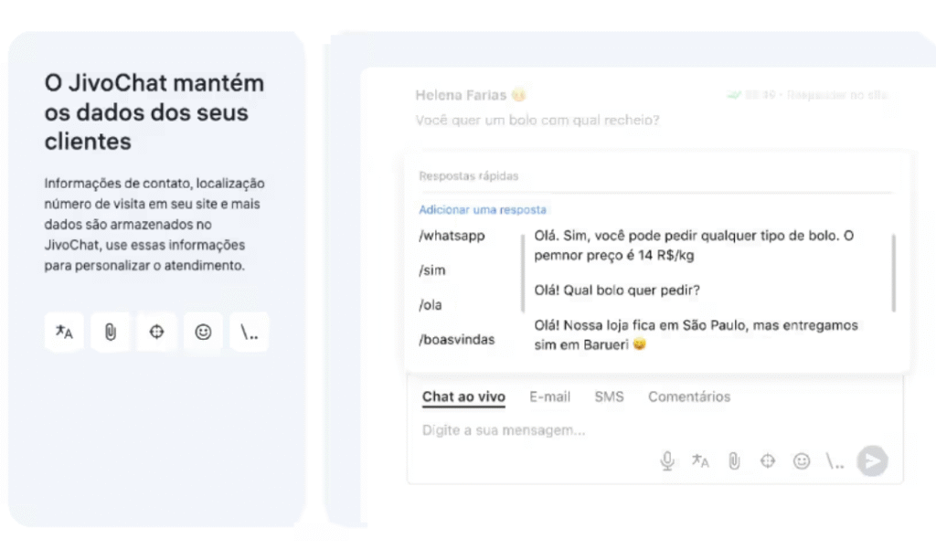Click the crosshair icon in message toolbar

[x=768, y=461]
